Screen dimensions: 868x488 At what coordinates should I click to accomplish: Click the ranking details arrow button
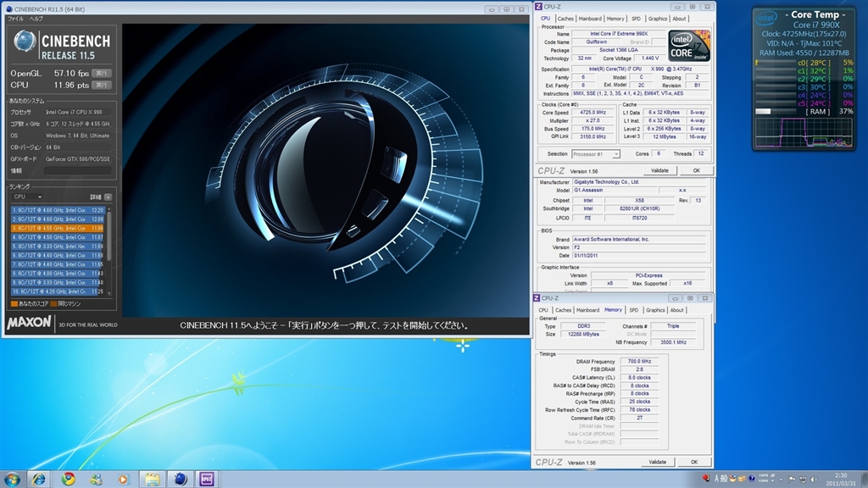pos(108,197)
